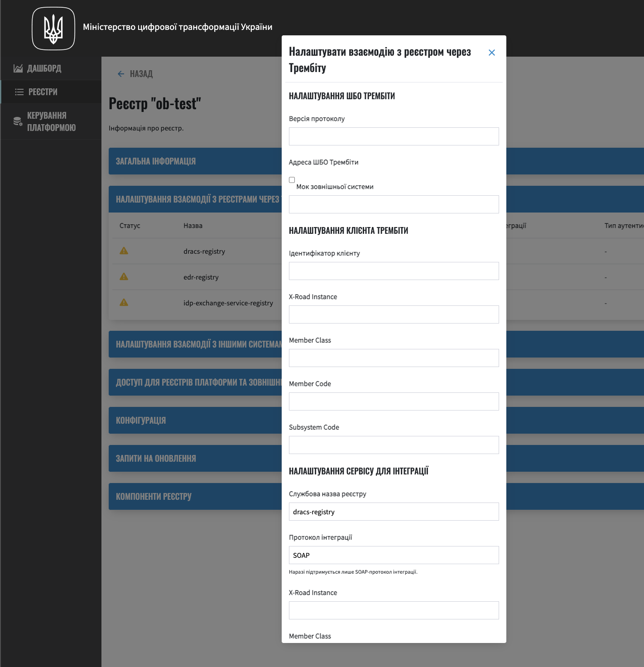The image size is (644, 667).
Task: Click the Ukrainian trident logo
Action: tap(53, 29)
